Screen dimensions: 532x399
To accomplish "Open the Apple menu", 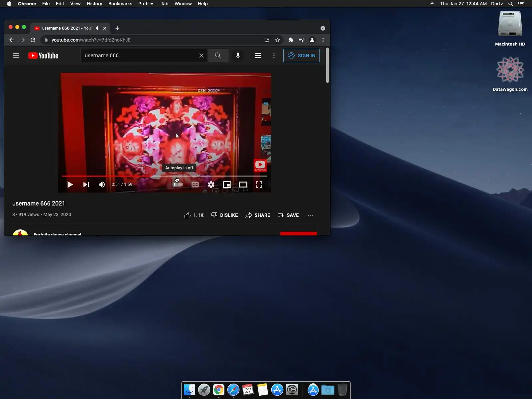I will (x=9, y=4).
